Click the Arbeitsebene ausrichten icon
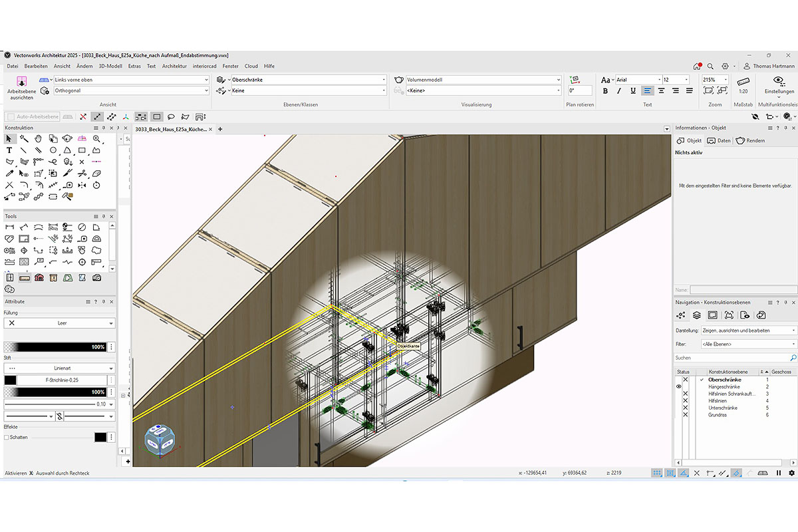798x532 pixels. pos(21,80)
